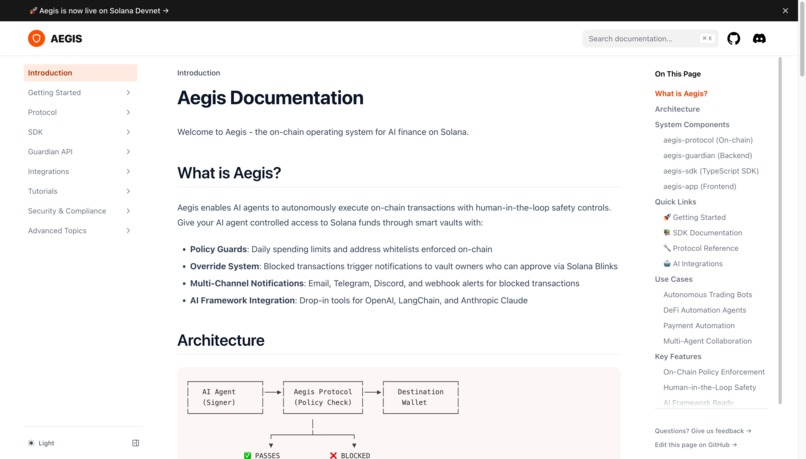
Task: Collapse sidebar using the panel icon
Action: click(x=135, y=443)
